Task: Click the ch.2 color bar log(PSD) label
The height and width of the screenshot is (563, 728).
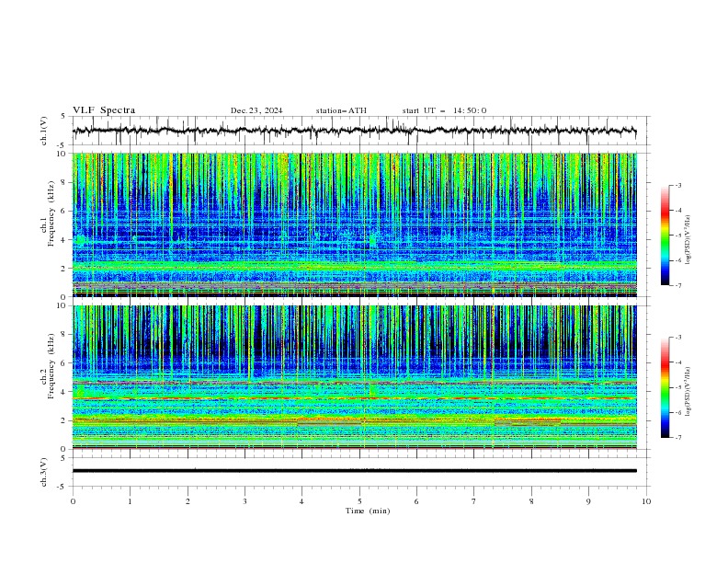Action: 688,391
